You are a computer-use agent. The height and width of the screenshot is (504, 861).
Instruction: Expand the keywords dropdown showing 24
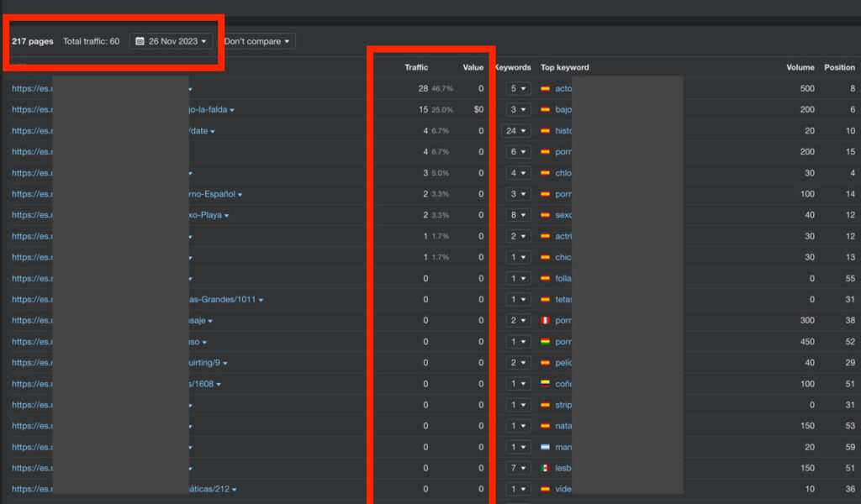(515, 130)
